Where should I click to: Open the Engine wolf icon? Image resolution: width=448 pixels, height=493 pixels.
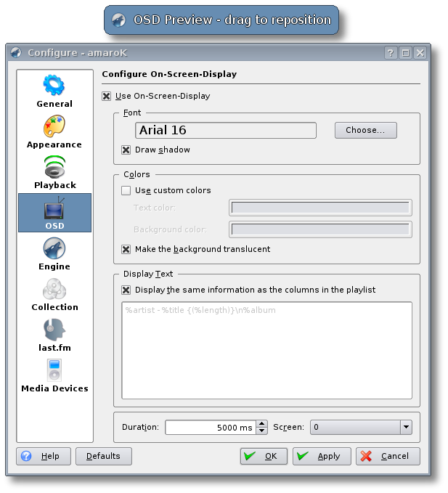tap(54, 249)
